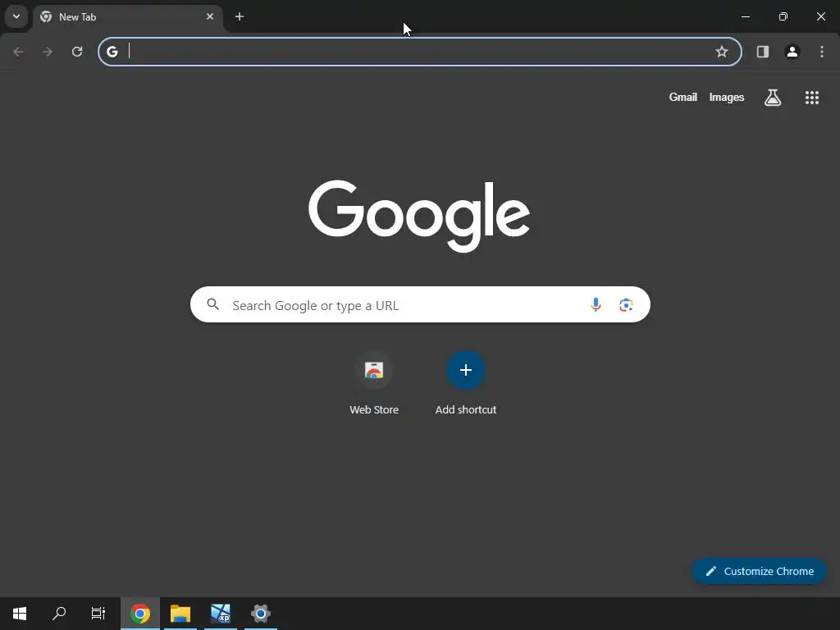Screen dimensions: 840x630
Task: Minimize the Chrome window
Action: tap(746, 16)
